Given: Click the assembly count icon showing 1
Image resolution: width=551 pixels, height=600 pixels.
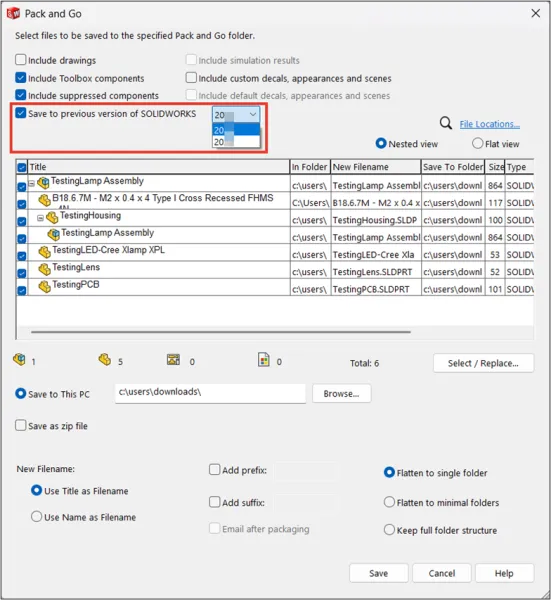Looking at the screenshot, I should pos(19,359).
